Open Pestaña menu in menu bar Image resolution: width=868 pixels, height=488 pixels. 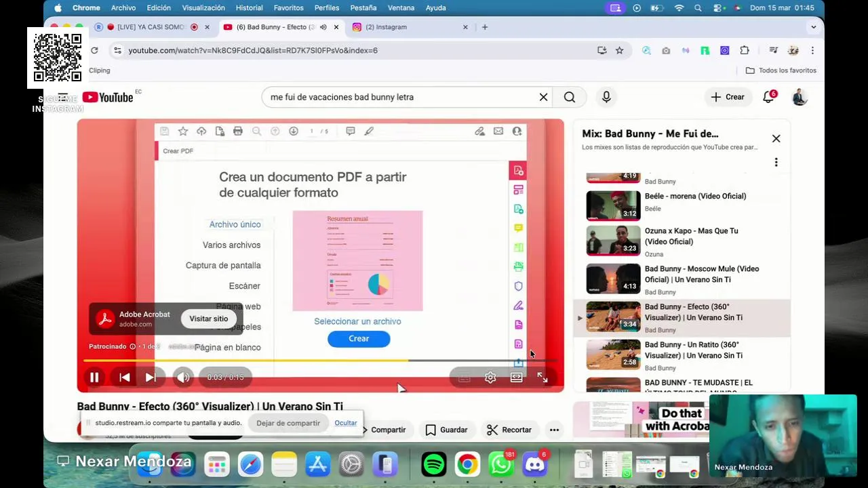tap(363, 8)
